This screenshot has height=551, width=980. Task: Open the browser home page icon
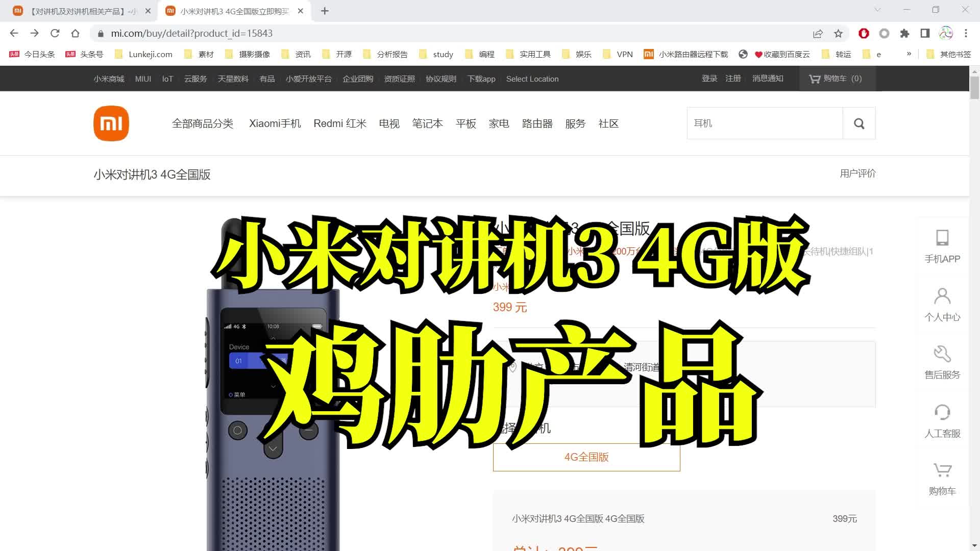75,33
